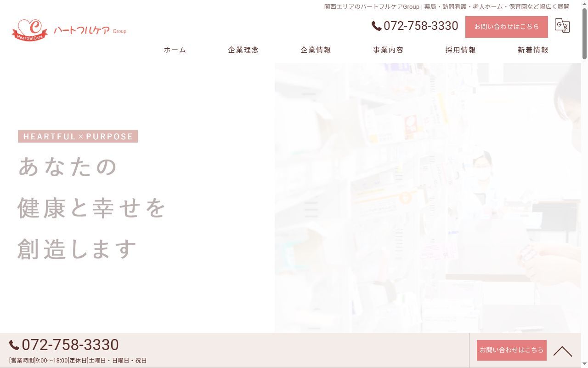
Task: Open the ホーム menu item
Action: (175, 50)
